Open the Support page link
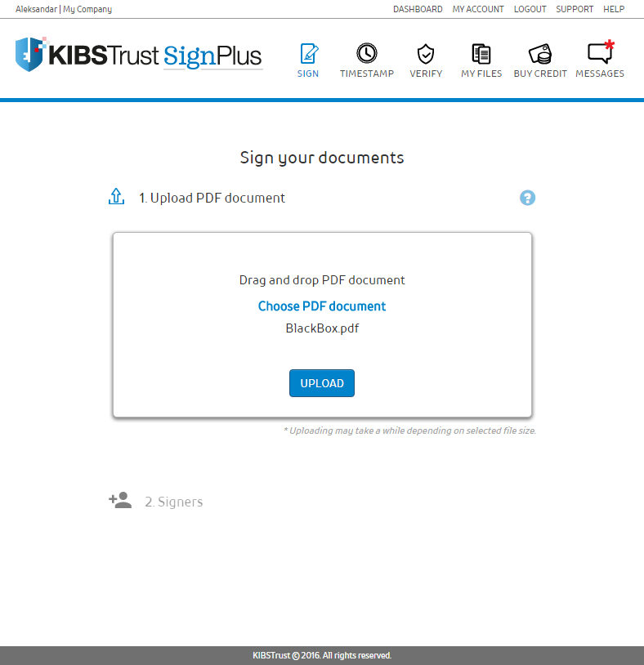 (x=575, y=10)
